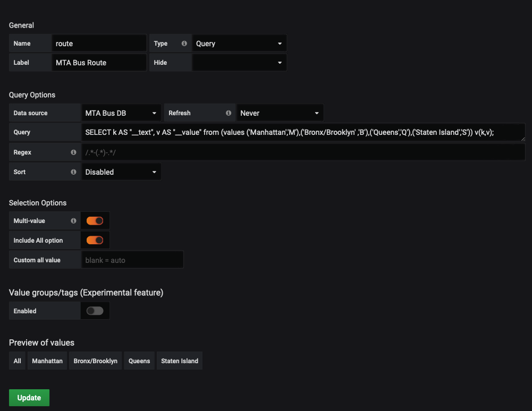Open the Sort dropdown set to Disabled

point(121,172)
